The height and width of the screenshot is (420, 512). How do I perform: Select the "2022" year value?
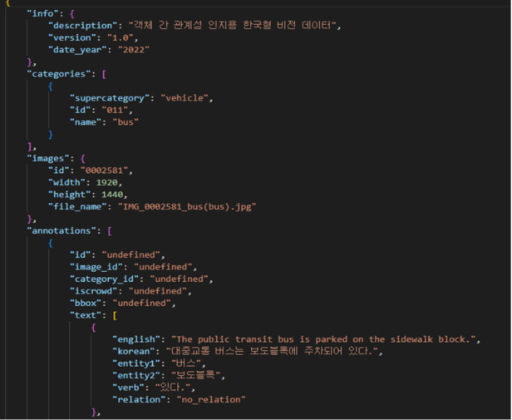[x=134, y=50]
